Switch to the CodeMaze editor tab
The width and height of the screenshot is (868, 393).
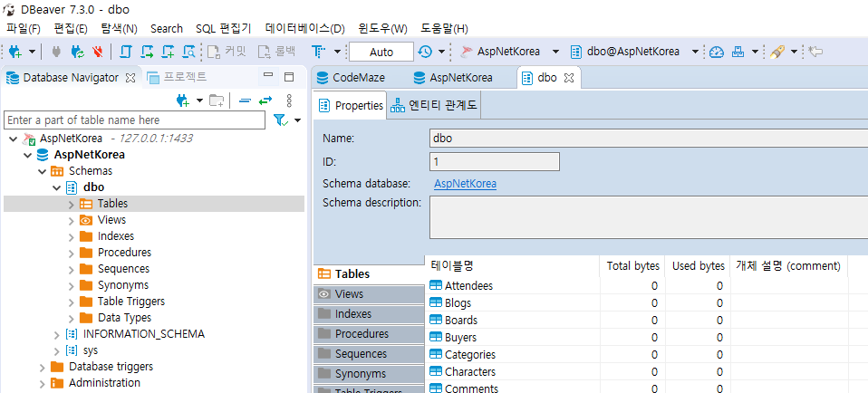[x=352, y=78]
